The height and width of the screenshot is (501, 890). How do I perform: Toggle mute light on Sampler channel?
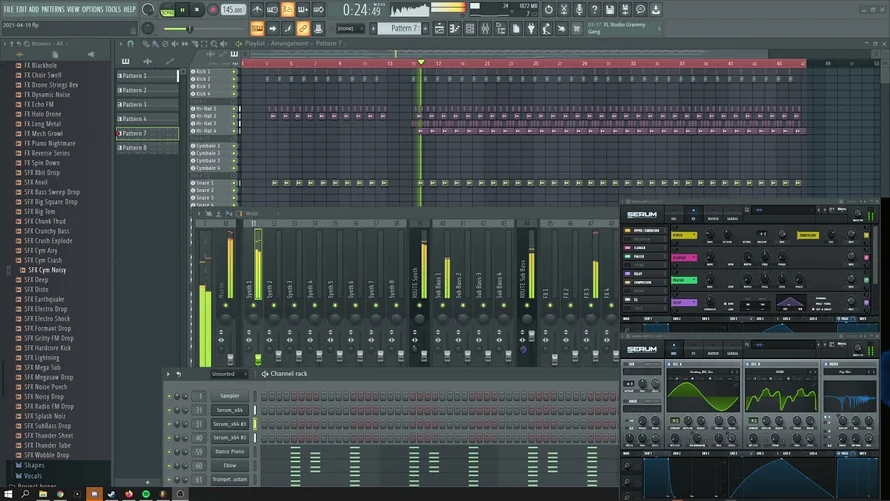click(x=170, y=396)
